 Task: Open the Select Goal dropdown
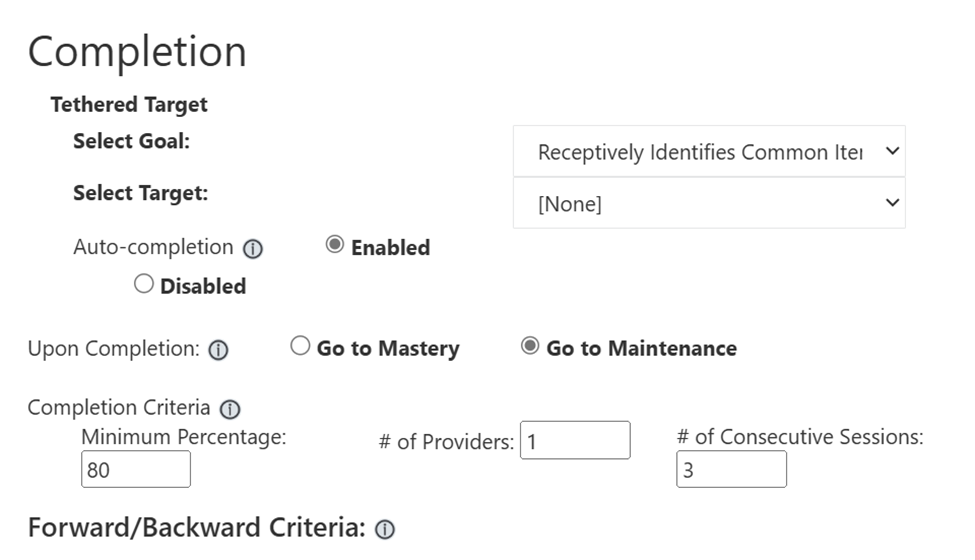coord(709,151)
